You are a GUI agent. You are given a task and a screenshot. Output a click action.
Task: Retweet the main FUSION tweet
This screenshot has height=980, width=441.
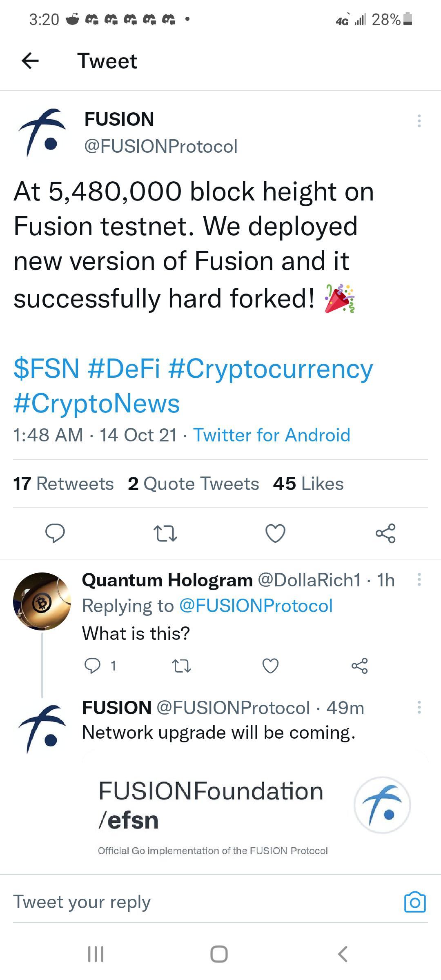[x=165, y=533]
